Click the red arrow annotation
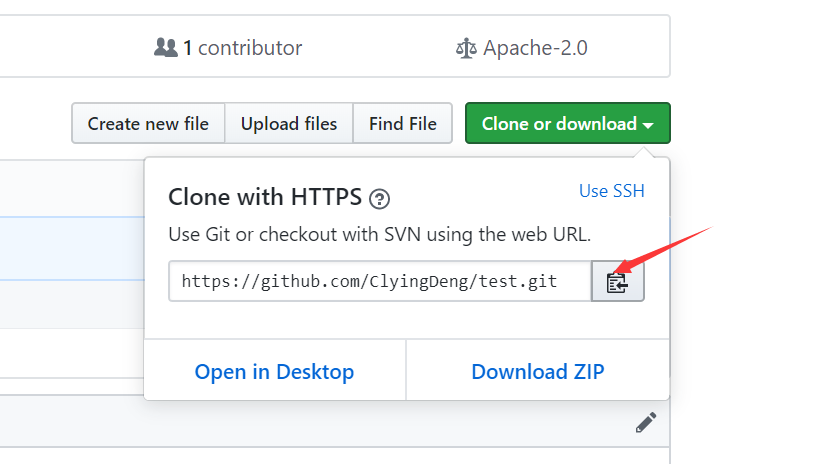This screenshot has height=464, width=813. 665,250
